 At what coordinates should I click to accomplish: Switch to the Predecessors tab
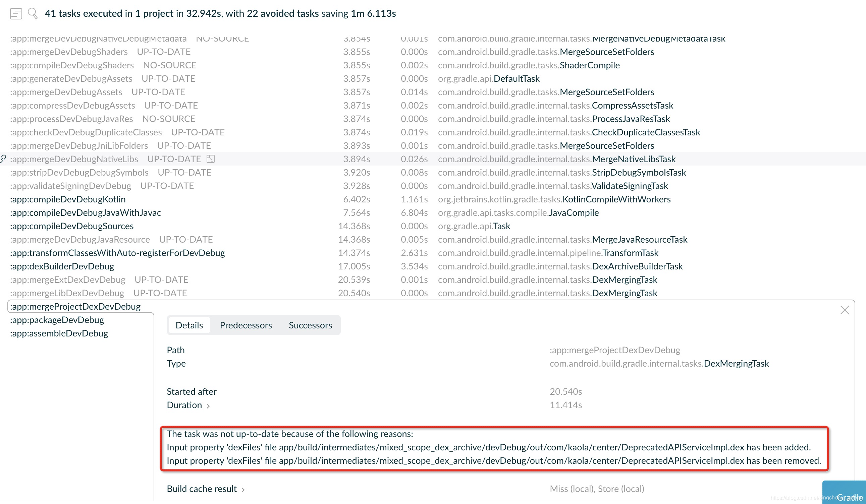pyautogui.click(x=246, y=325)
